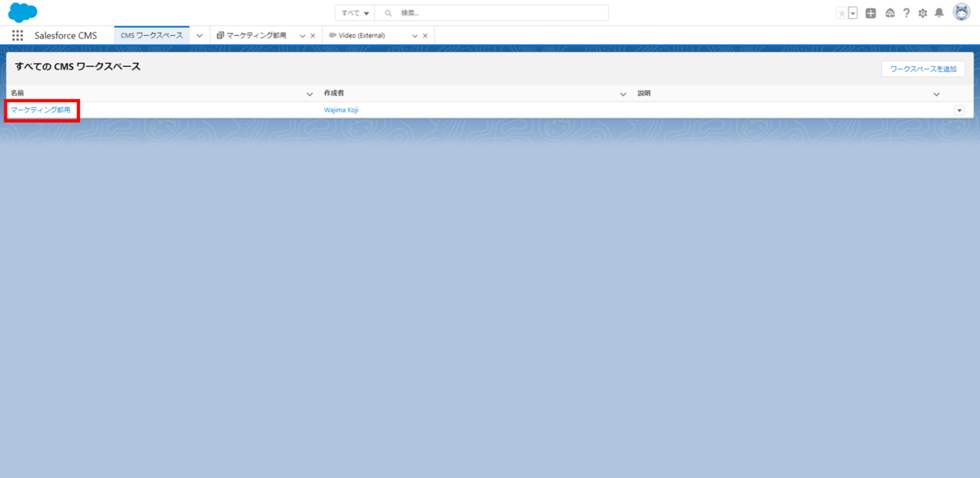
Task: Open Video (External) tab actions chevron
Action: [x=415, y=36]
